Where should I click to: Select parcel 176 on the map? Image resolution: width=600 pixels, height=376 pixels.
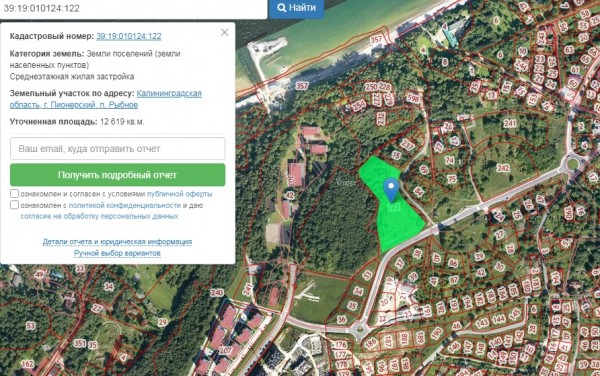coord(341,345)
